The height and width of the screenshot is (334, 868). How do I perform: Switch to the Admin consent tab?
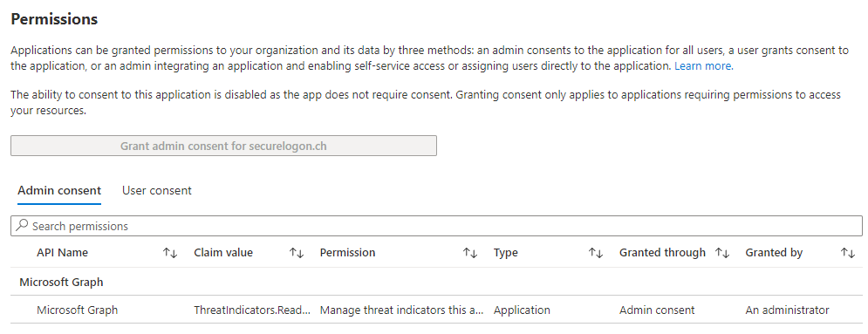pyautogui.click(x=59, y=191)
